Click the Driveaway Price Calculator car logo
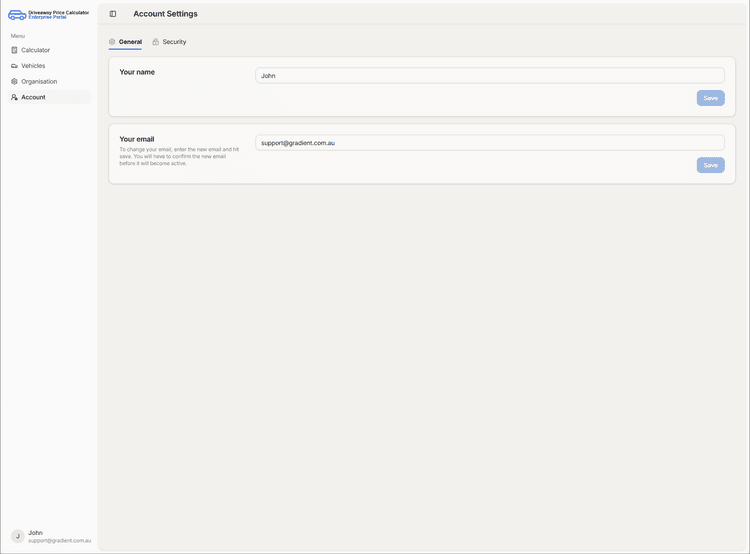This screenshot has height=554, width=750. [x=17, y=15]
